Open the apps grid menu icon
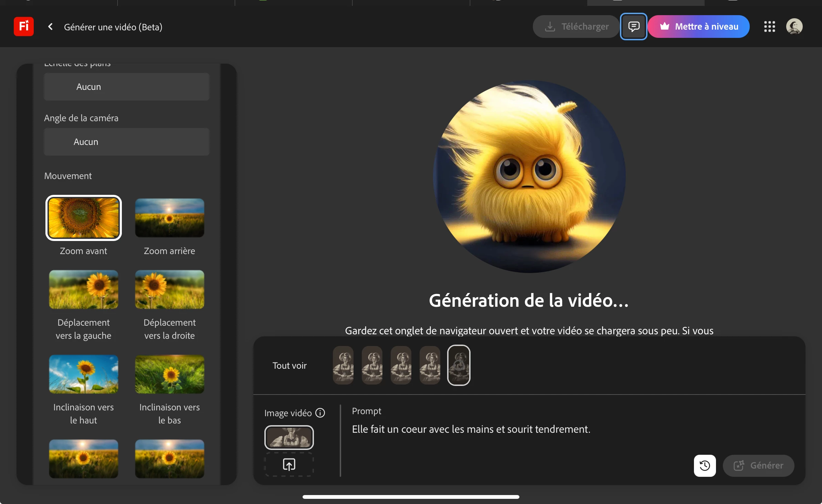This screenshot has height=504, width=822. pyautogui.click(x=769, y=27)
